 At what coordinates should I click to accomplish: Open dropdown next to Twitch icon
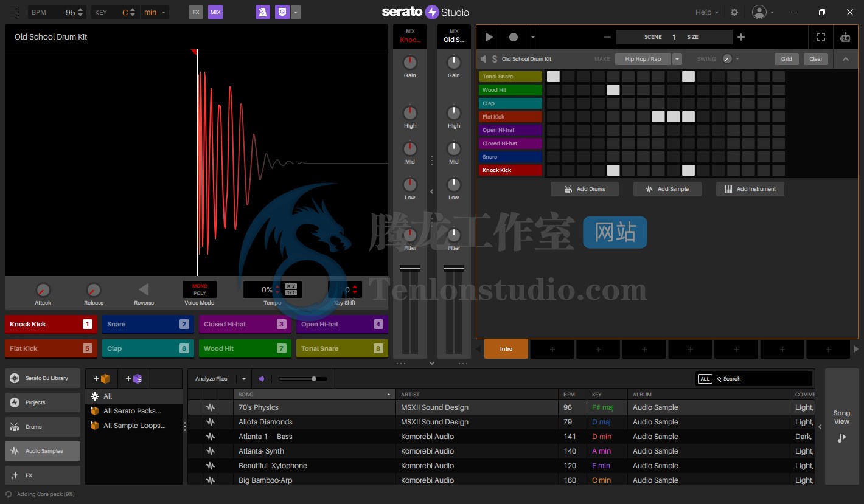pos(295,12)
